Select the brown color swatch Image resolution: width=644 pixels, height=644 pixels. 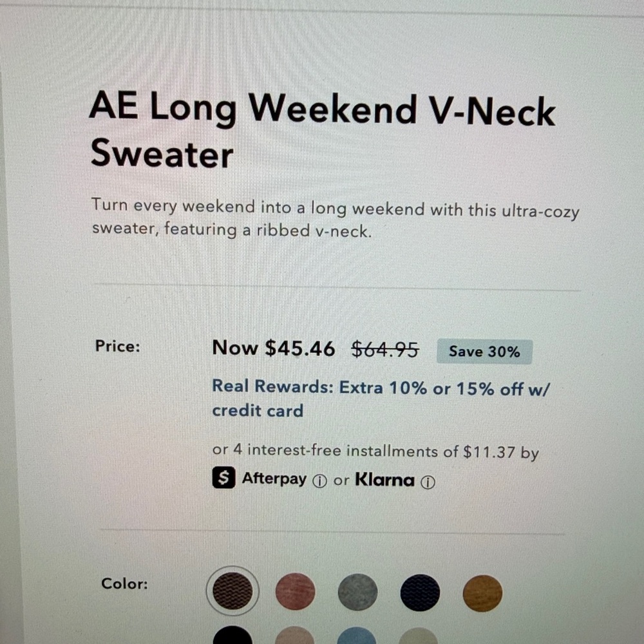point(232,590)
